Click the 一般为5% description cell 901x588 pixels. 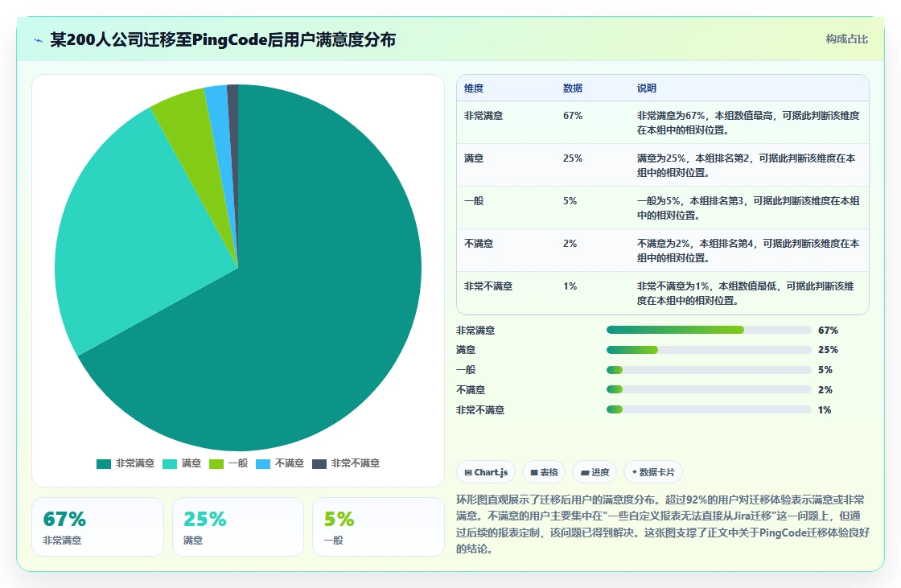[748, 208]
